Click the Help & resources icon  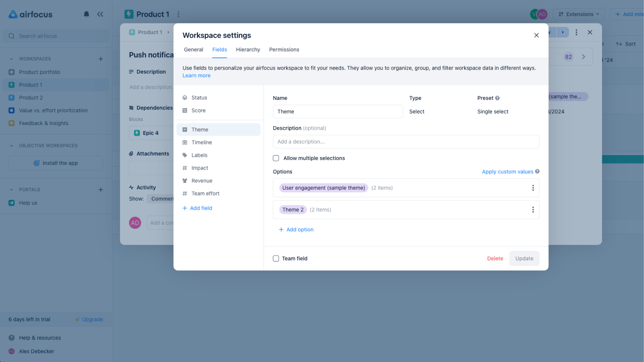coord(11,338)
